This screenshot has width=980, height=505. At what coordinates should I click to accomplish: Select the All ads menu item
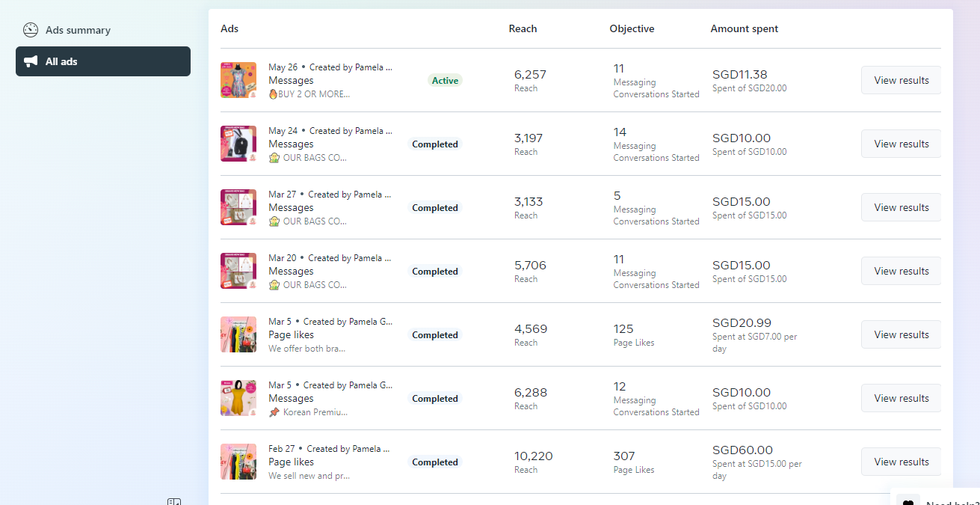click(61, 61)
